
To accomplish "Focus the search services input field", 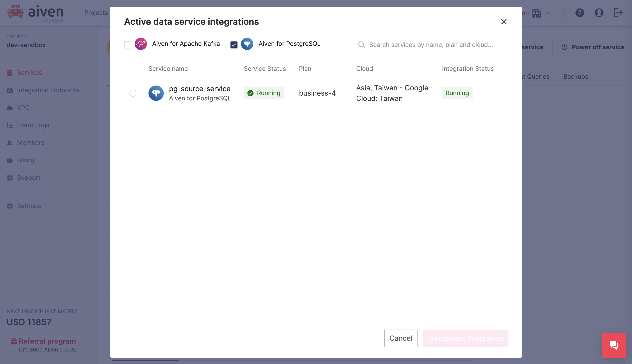I will (x=431, y=45).
